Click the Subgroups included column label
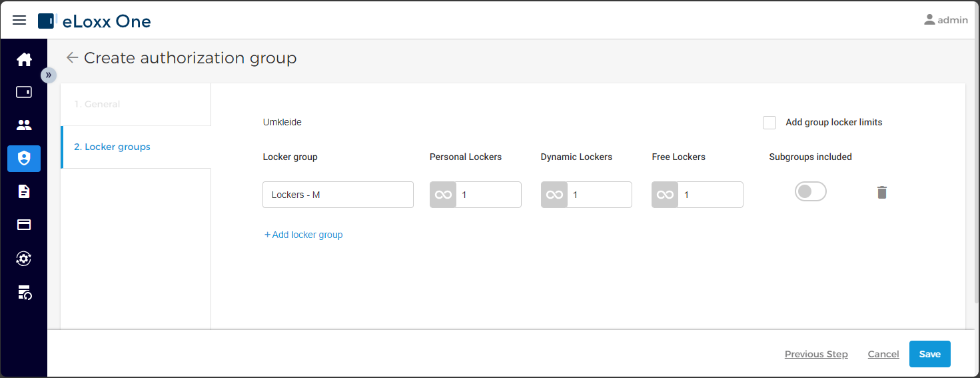 (x=810, y=157)
